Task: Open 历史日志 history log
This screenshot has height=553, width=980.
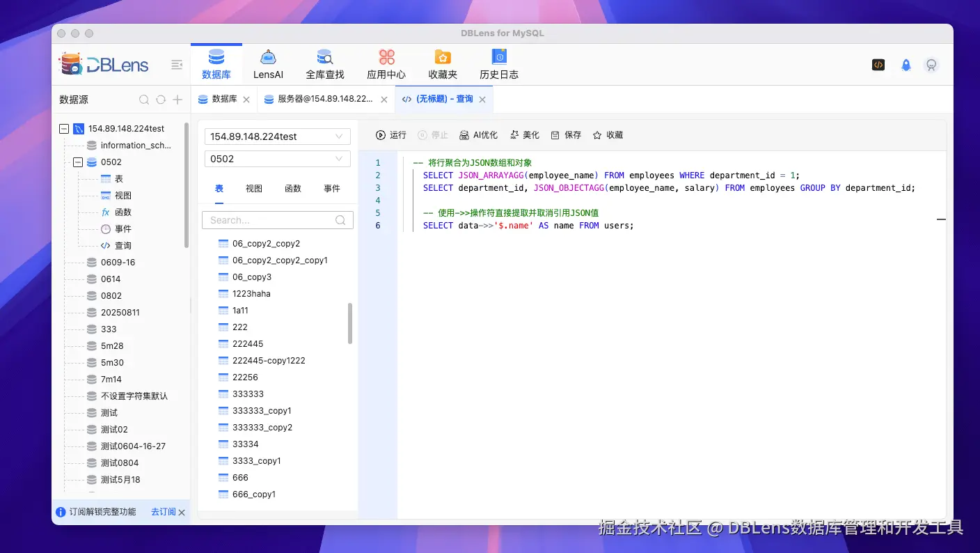Action: pos(499,65)
